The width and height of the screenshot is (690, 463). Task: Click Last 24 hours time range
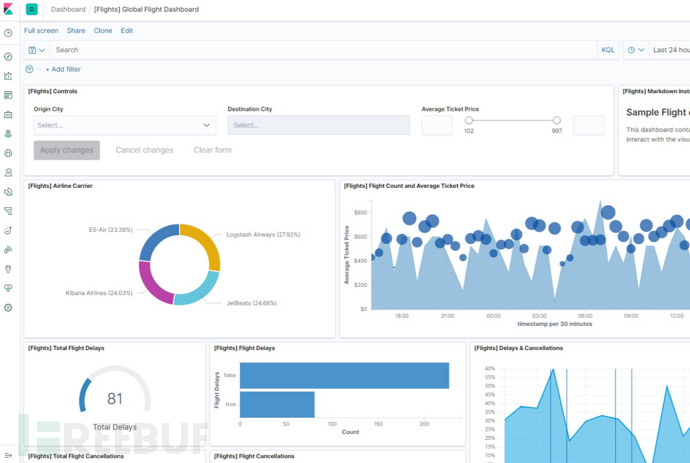coord(672,50)
